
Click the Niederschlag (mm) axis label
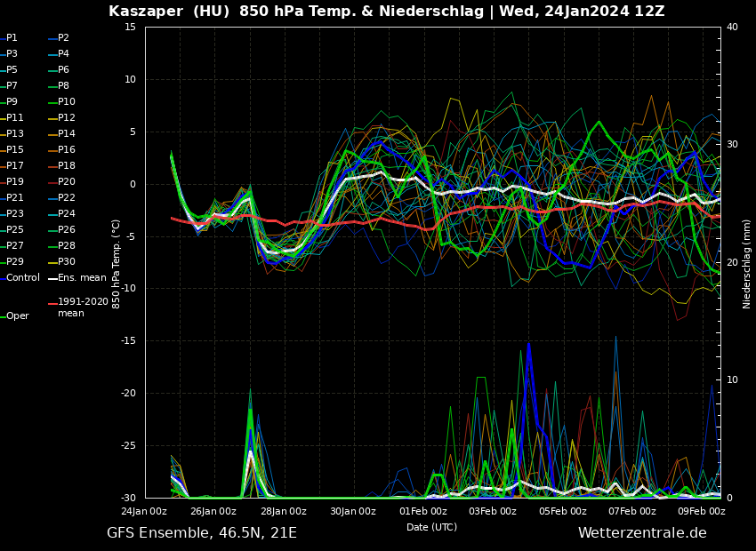pos(747,264)
